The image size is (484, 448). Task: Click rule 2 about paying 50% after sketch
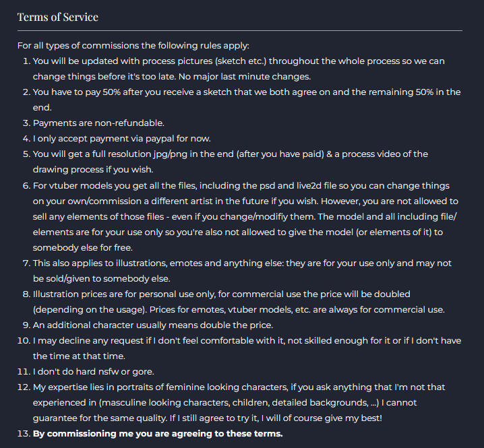pos(246,92)
